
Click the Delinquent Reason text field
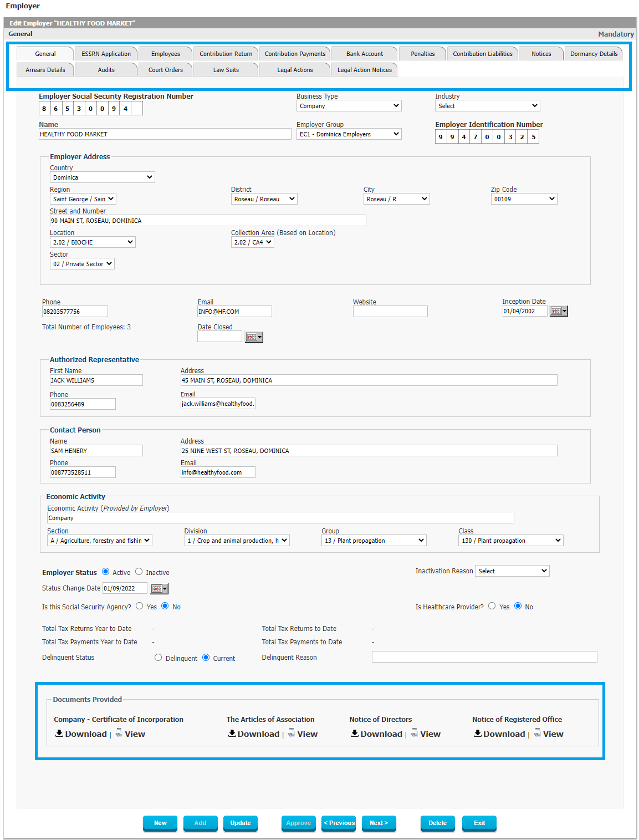pos(484,657)
